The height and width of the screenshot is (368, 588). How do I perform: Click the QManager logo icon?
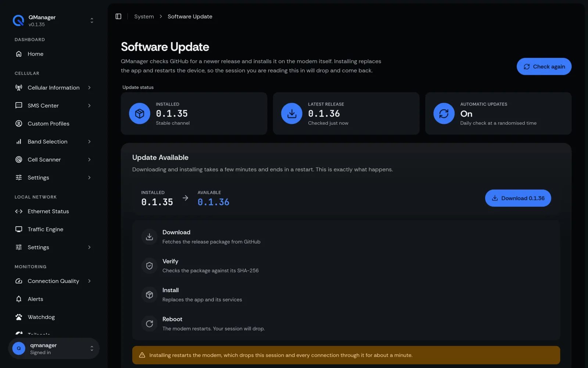(x=18, y=21)
